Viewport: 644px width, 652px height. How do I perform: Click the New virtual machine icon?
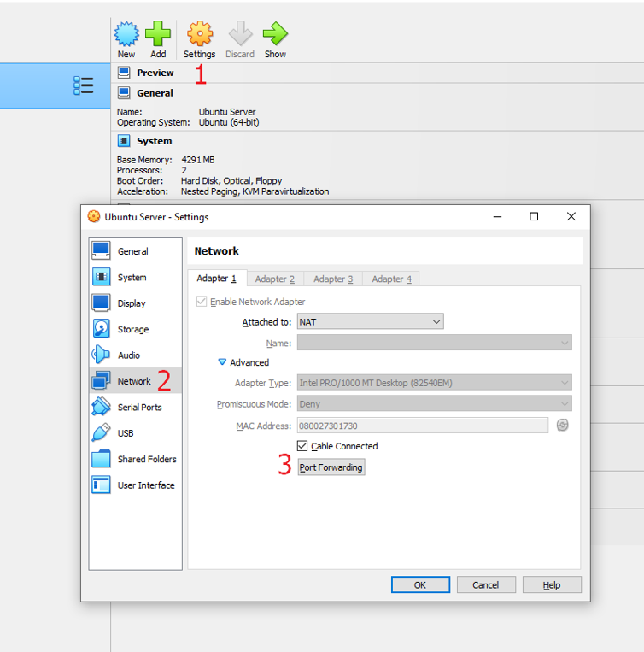pos(126,34)
